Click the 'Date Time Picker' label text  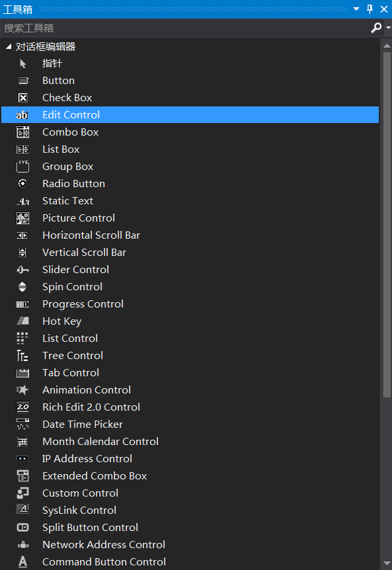click(83, 425)
